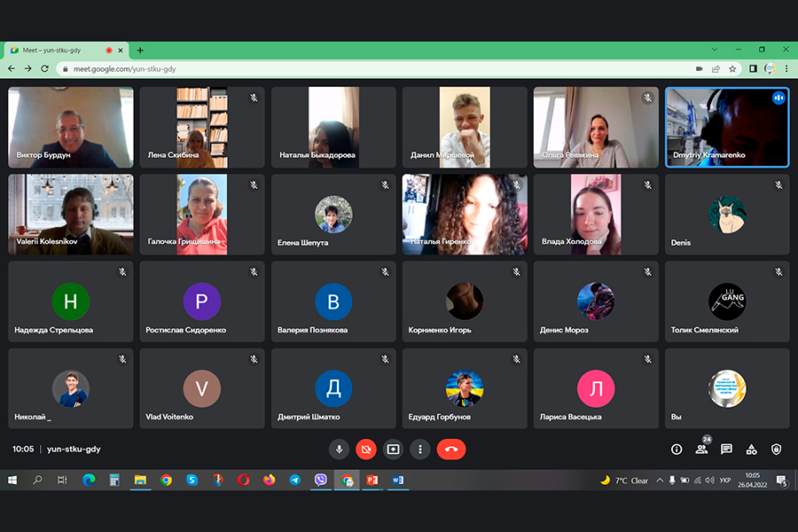Click the name label Корниенко Игорь
Image resolution: width=798 pixels, height=532 pixels.
(x=440, y=330)
